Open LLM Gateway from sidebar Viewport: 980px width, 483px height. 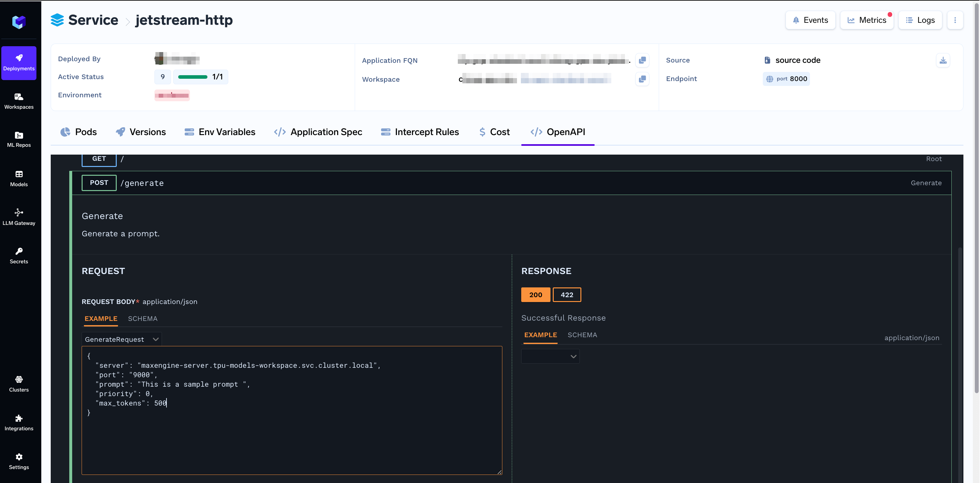tap(19, 217)
